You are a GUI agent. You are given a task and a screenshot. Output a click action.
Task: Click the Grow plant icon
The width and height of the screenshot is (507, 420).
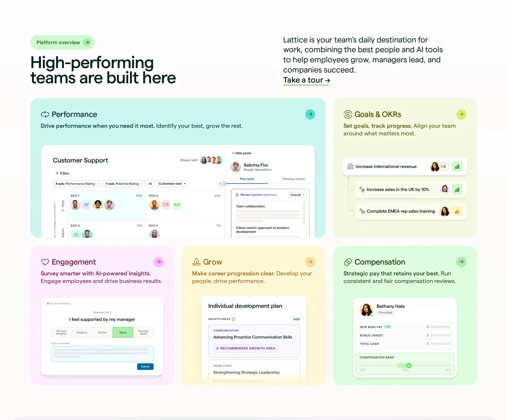click(x=196, y=262)
